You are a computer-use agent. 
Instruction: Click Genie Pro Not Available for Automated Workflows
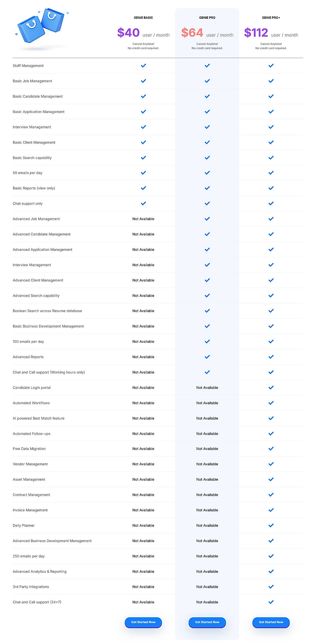click(x=207, y=403)
